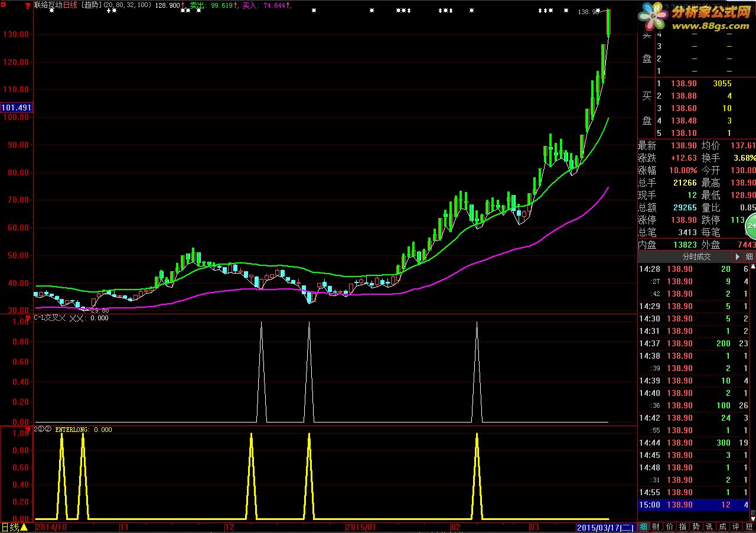Click the 总额 29265 value
The width and height of the screenshot is (756, 533).
(684, 207)
